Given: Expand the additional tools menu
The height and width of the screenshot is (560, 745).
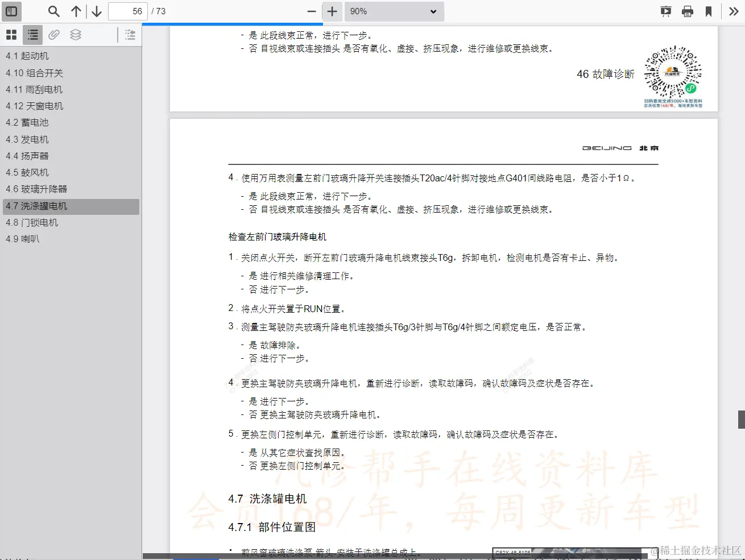Looking at the screenshot, I should pyautogui.click(x=734, y=11).
